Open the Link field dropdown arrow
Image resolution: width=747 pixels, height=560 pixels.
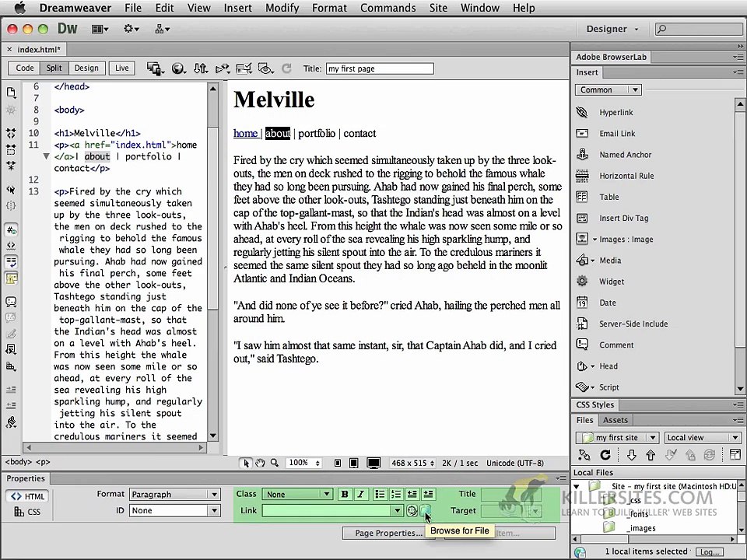click(x=397, y=511)
